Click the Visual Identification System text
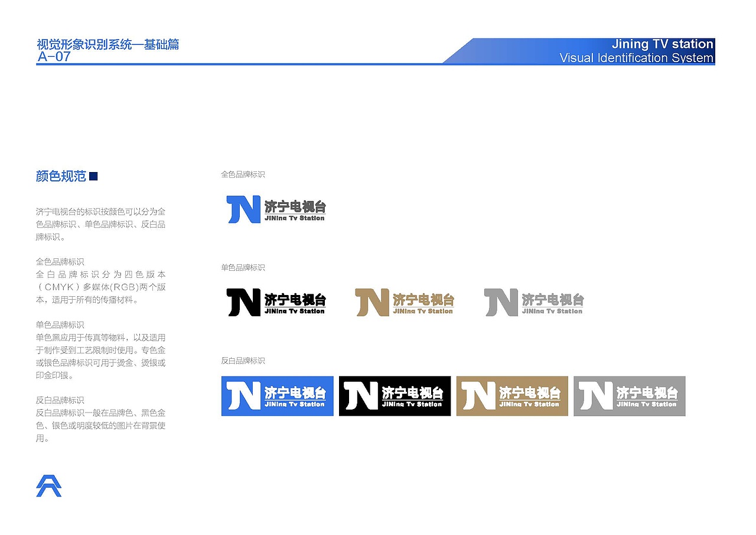 (x=637, y=57)
